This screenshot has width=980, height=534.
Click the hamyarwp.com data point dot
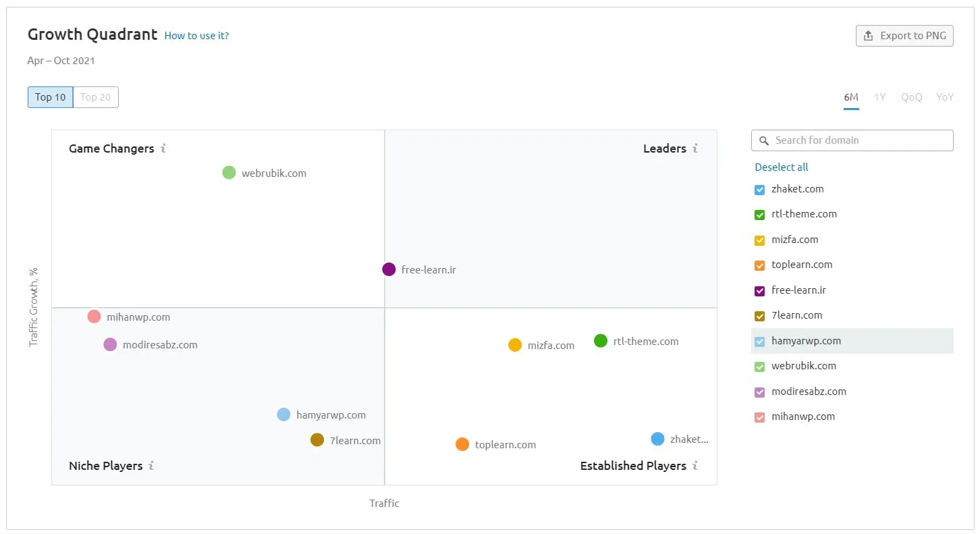point(283,415)
